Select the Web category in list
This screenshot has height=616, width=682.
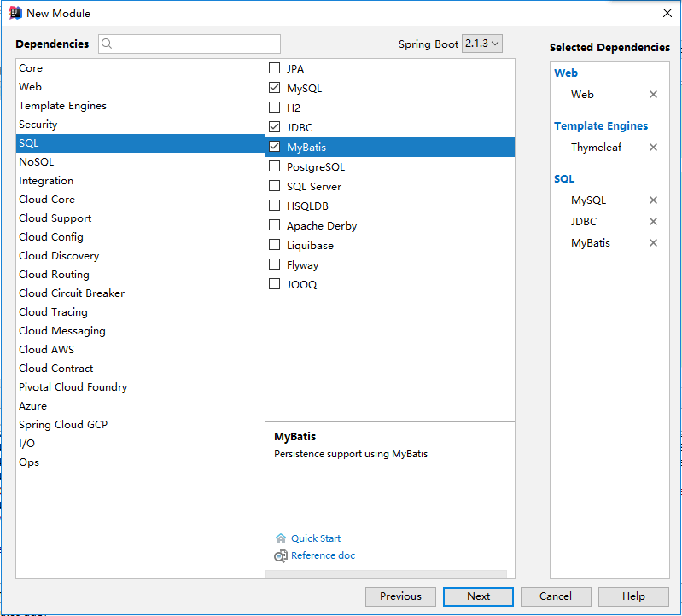click(x=140, y=87)
